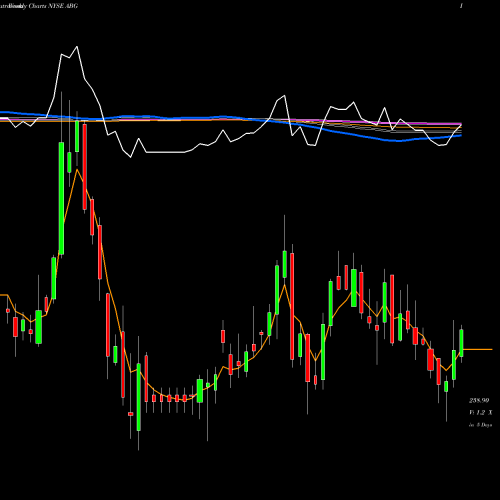Click the last green candlestick on the right
Viewport: 500px width, 500px height.
click(x=461, y=343)
